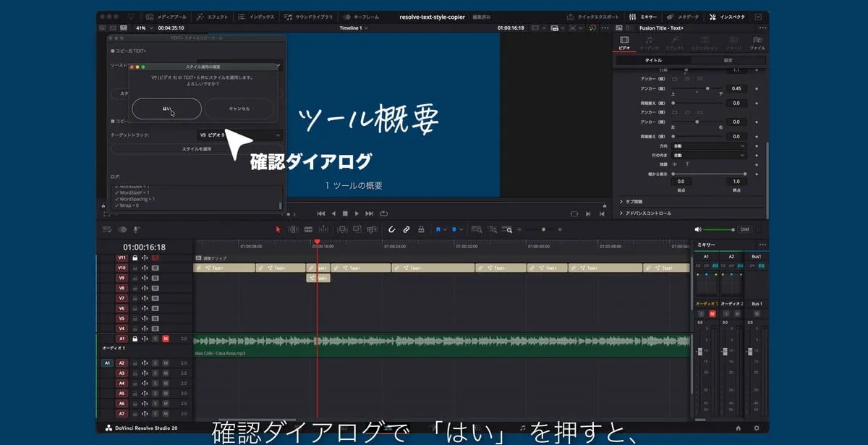Toggle the Linked Selection chain icon
Viewport: 868px width, 445px height.
click(407, 229)
